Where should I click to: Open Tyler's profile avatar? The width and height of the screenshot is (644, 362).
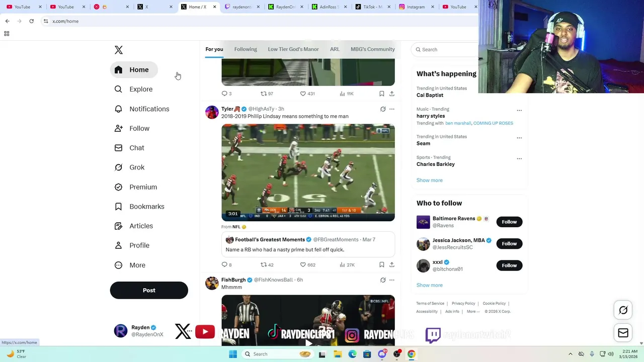click(x=212, y=112)
